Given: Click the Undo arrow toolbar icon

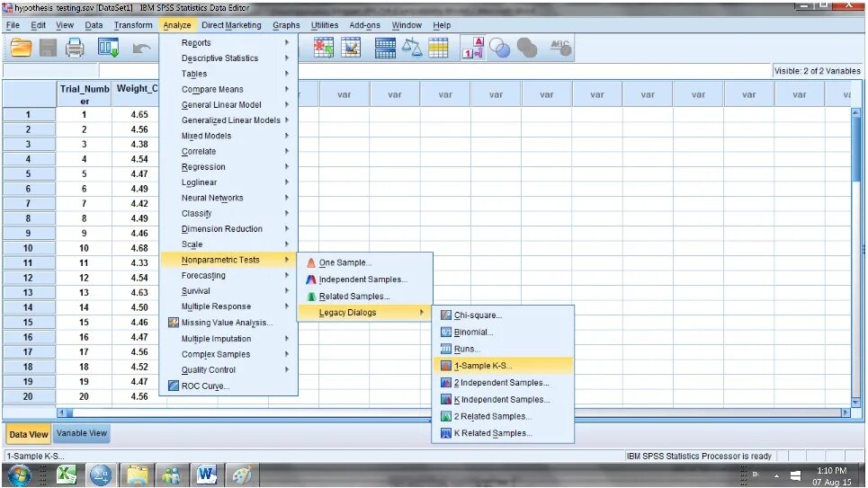Looking at the screenshot, I should pyautogui.click(x=141, y=49).
